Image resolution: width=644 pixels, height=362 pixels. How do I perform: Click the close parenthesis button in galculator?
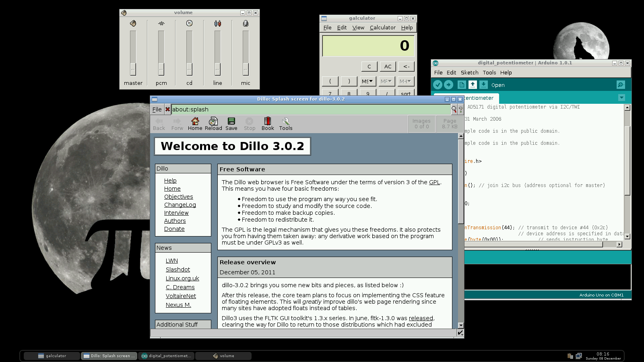[x=349, y=81]
